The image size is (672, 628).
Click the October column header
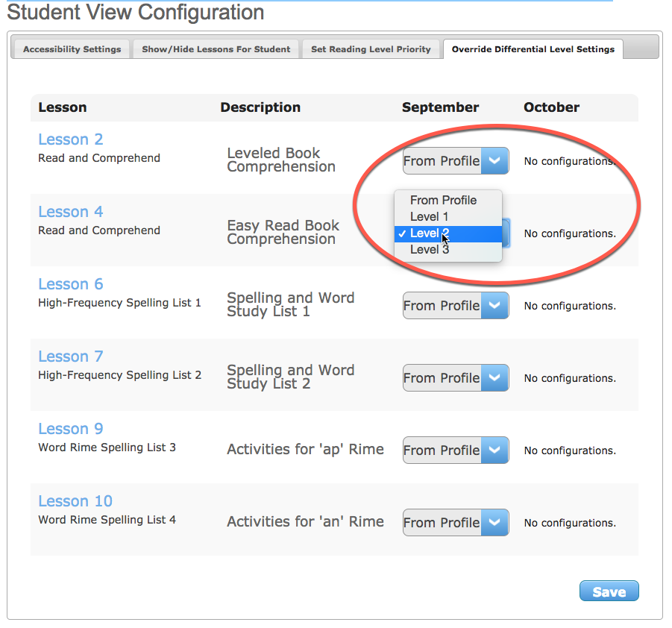coord(552,107)
